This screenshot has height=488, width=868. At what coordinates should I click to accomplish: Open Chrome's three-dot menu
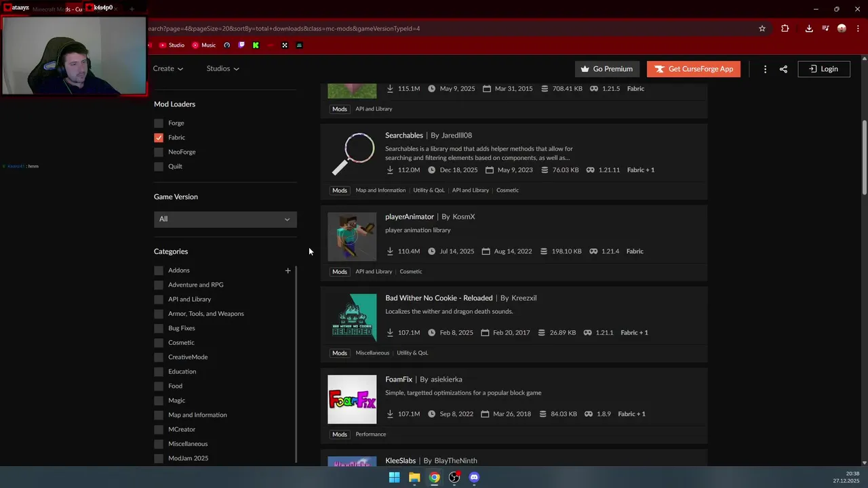click(x=857, y=28)
